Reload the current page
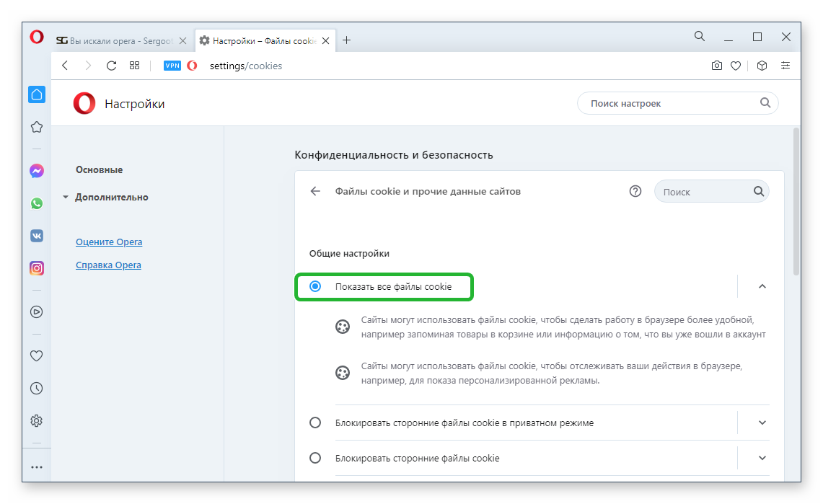823x504 pixels. [x=111, y=66]
